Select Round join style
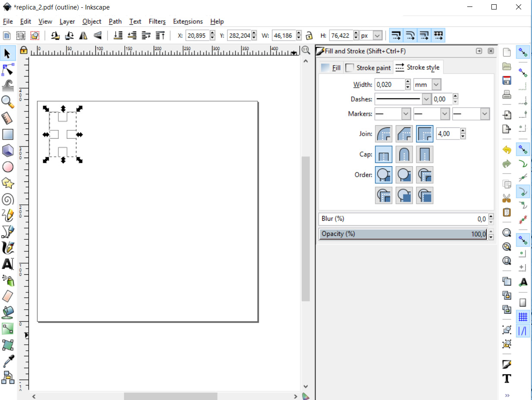The width and height of the screenshot is (532, 400). point(384,134)
